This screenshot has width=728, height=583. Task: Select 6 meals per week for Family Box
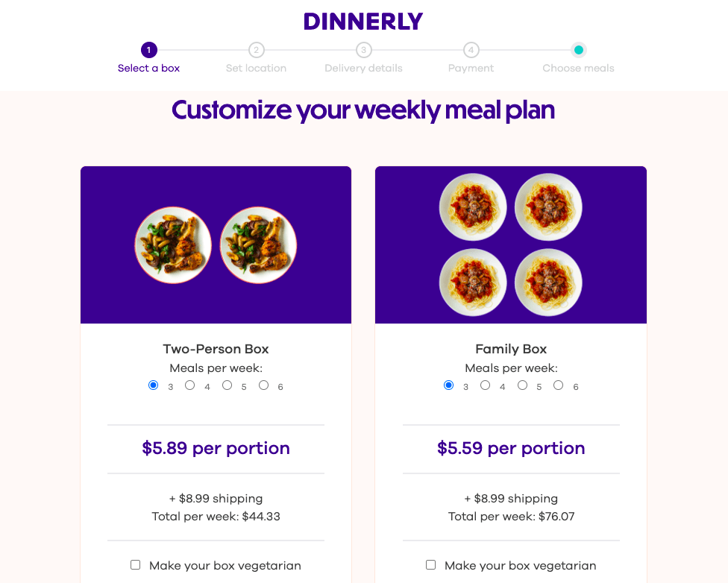(x=559, y=385)
